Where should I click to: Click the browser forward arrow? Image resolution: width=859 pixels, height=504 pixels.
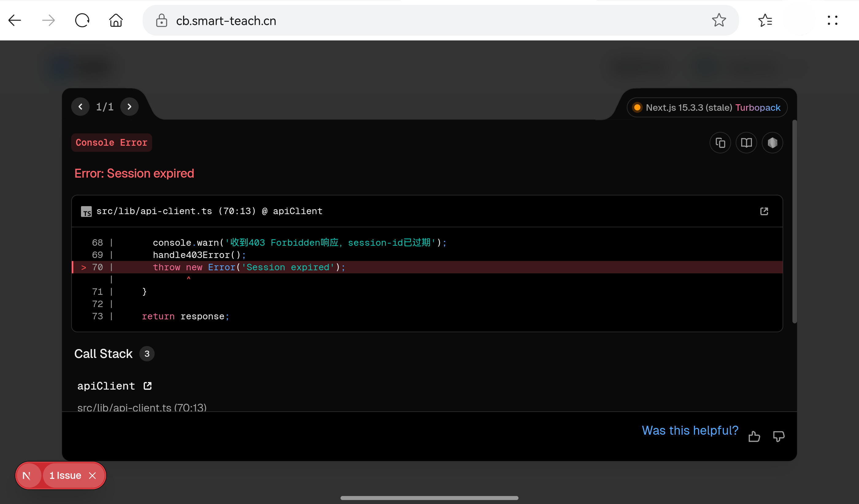point(48,21)
